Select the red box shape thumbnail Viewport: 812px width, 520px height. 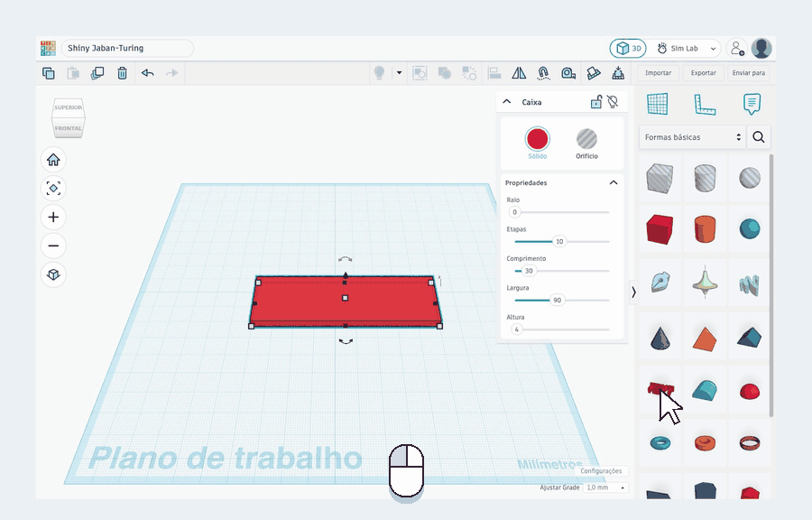click(660, 228)
